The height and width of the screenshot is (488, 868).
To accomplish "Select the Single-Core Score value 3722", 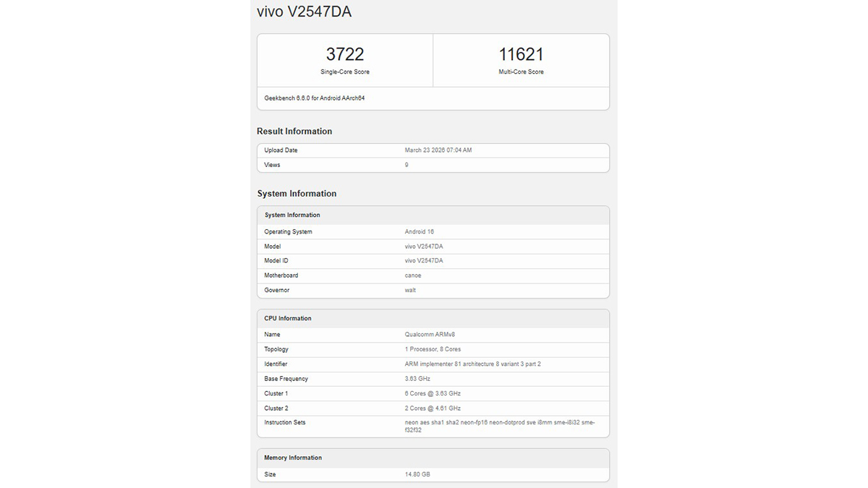I will (x=344, y=53).
